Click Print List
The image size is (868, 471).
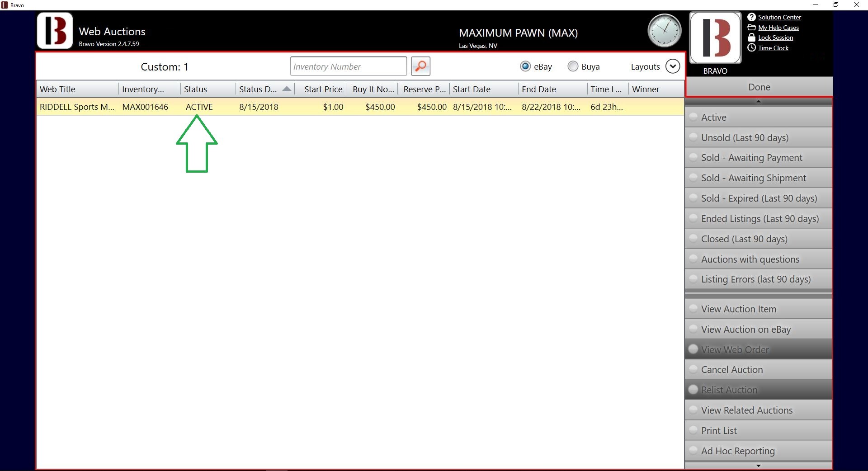(x=759, y=431)
